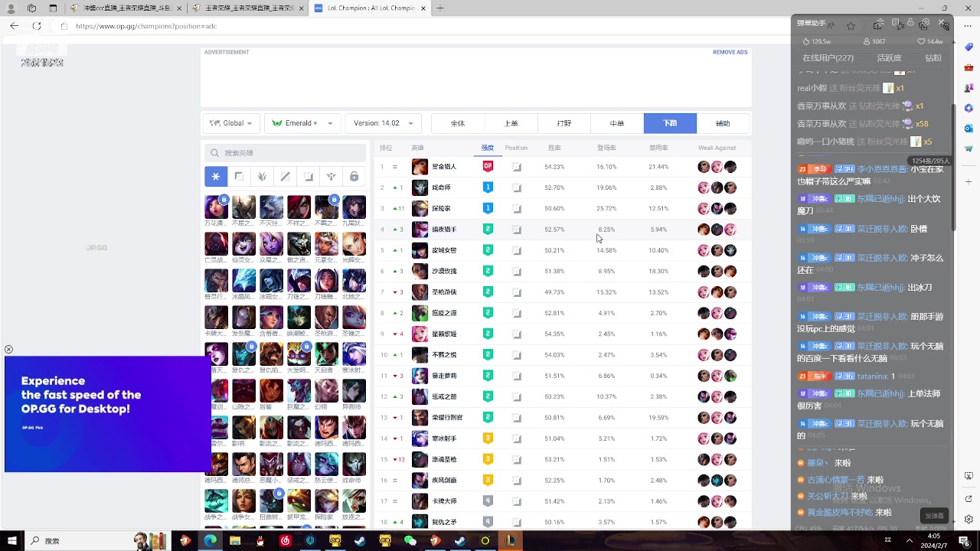
Task: Click the 4:05 clock in system tray
Action: coord(934,536)
